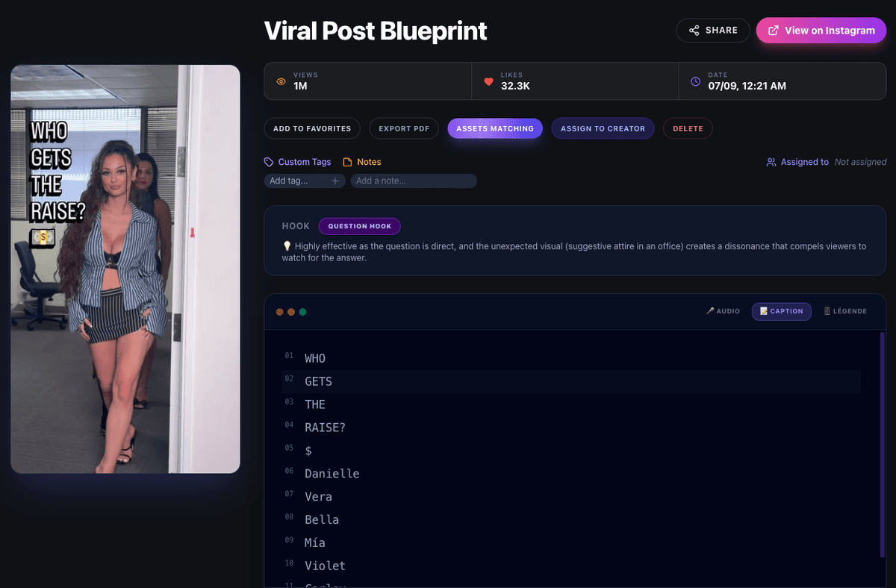896x588 pixels.
Task: Click the eye icon beside Views
Action: [x=281, y=81]
